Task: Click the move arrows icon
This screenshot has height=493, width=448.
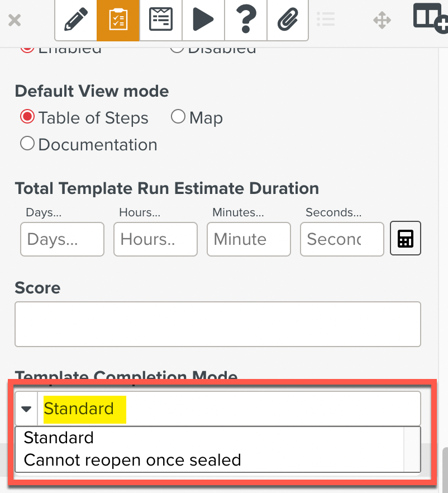Action: tap(382, 21)
